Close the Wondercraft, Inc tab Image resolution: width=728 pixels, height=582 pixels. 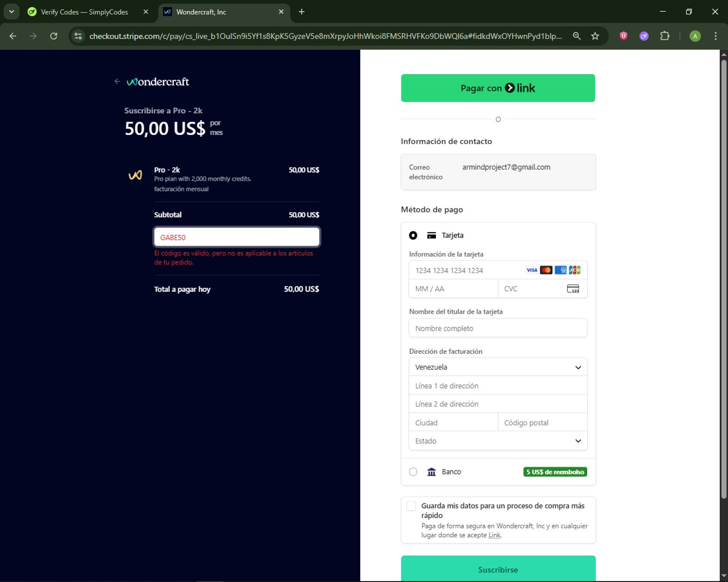(281, 12)
